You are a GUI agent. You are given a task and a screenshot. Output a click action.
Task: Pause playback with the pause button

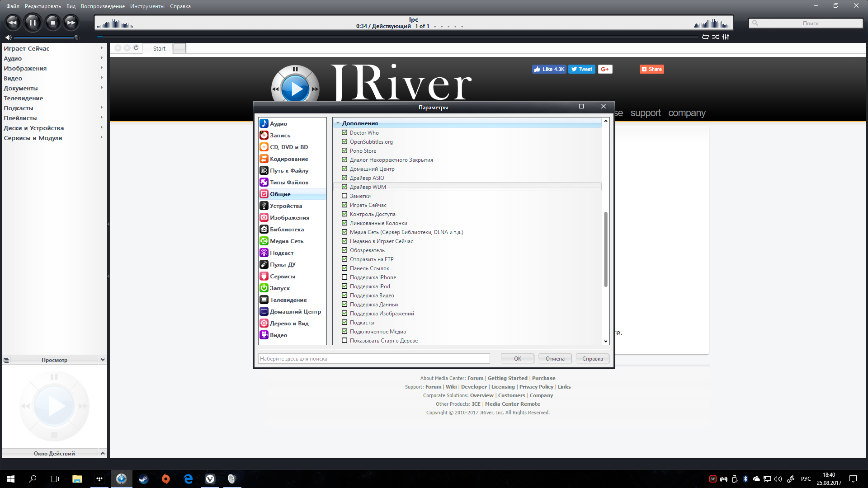coord(33,22)
